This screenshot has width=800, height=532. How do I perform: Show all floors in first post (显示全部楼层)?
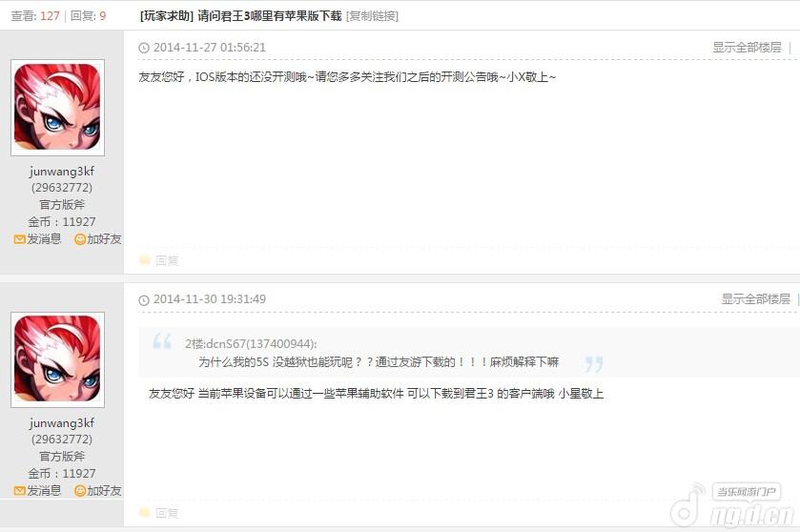pos(747,48)
